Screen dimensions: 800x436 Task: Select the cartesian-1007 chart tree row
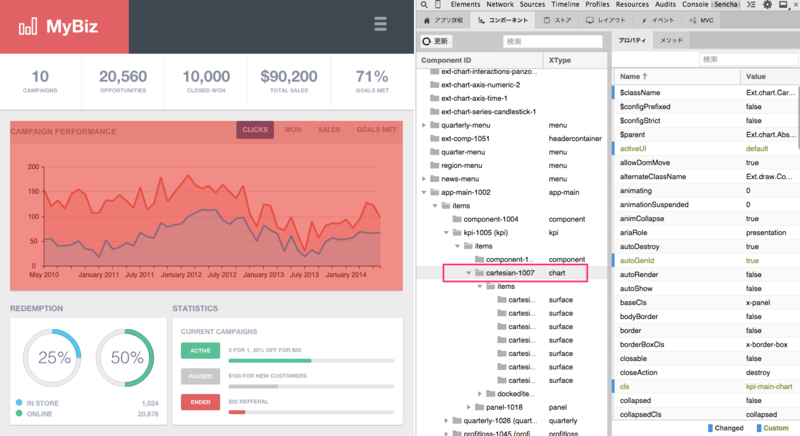pyautogui.click(x=515, y=273)
